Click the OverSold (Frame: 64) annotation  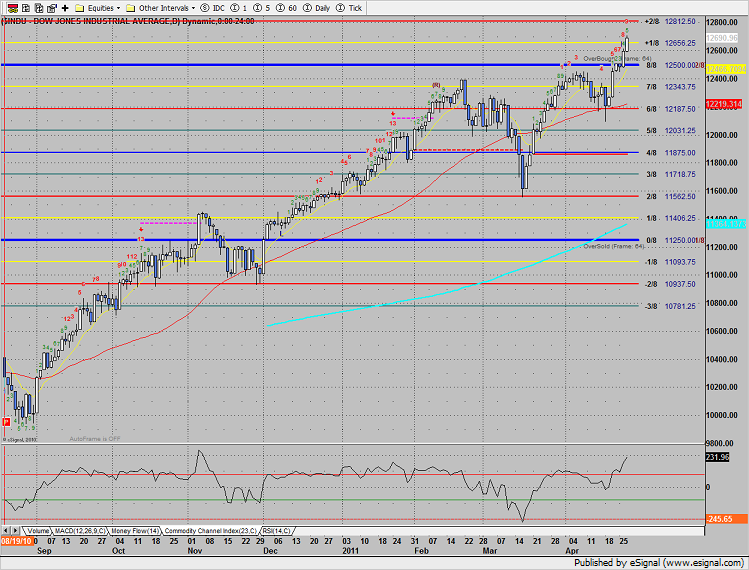point(614,246)
